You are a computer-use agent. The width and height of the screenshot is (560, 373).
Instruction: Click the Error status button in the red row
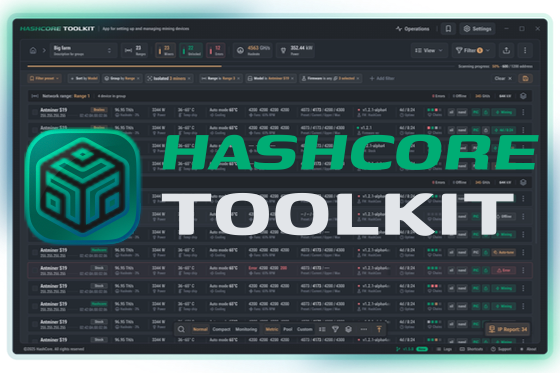(504, 270)
